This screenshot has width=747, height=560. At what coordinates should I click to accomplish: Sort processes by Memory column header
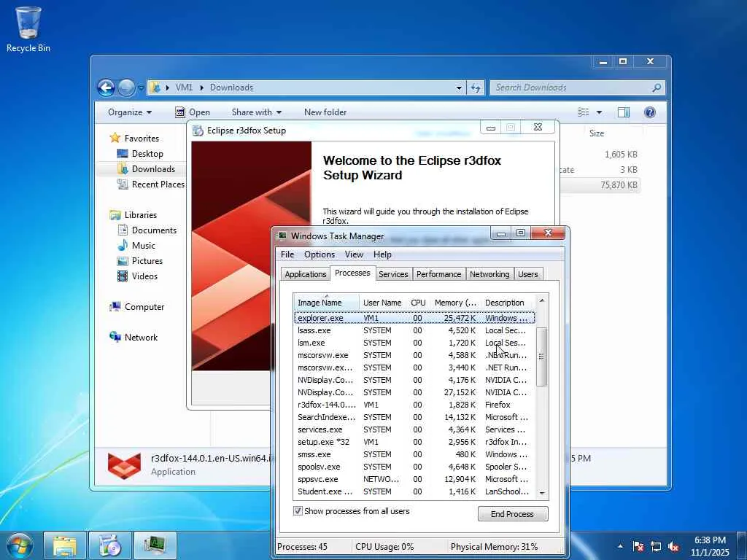[455, 303]
